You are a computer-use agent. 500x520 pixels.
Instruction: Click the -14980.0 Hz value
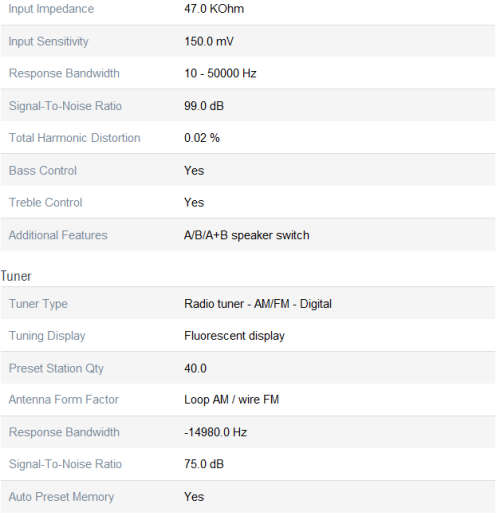(x=217, y=433)
